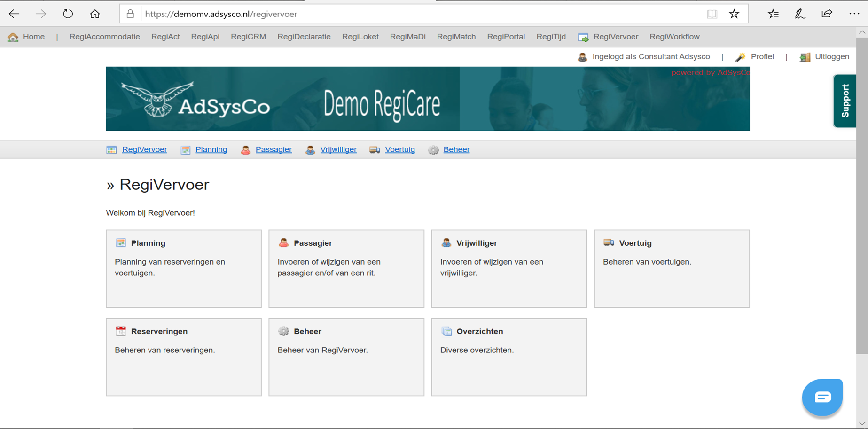This screenshot has width=868, height=429.
Task: Open the RegiWorkflow menu item
Action: pyautogui.click(x=674, y=37)
